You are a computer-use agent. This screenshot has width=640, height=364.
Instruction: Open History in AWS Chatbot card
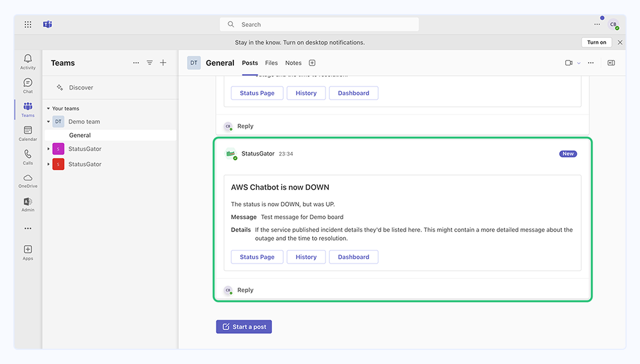pyautogui.click(x=306, y=257)
